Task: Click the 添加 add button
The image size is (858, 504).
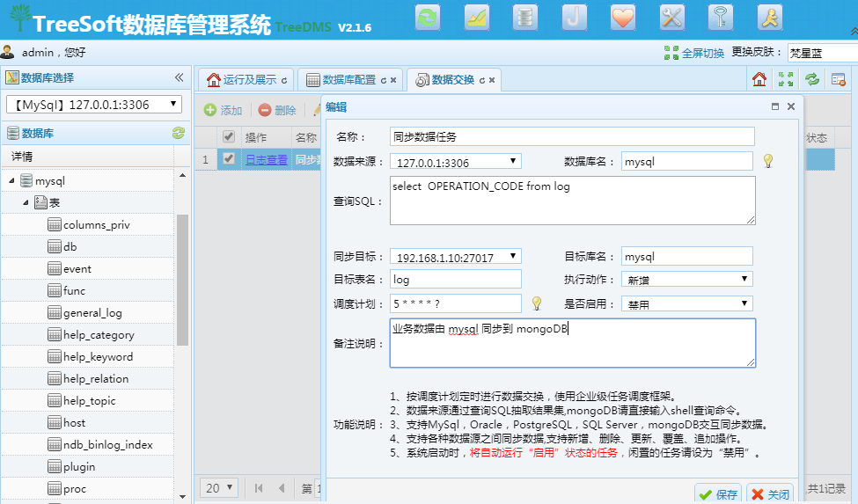Action: point(223,110)
